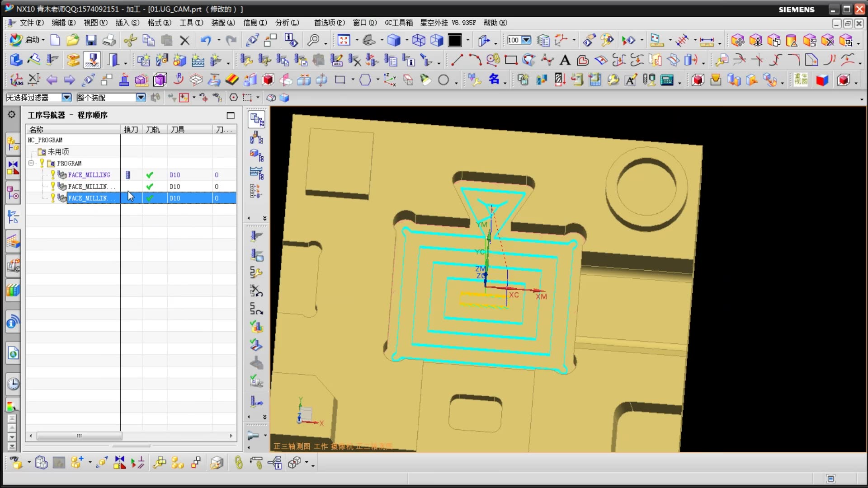This screenshot has height=488, width=868.
Task: Click the black background color swatch
Action: 455,41
